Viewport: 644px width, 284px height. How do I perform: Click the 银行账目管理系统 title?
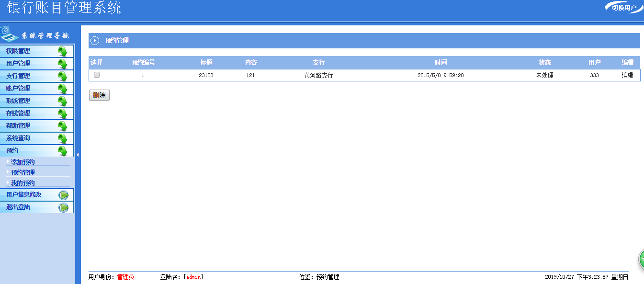coord(64,7)
